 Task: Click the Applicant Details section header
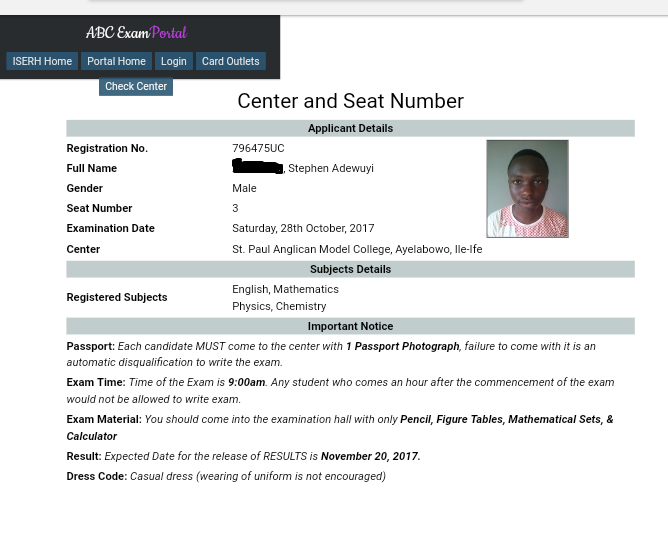(x=350, y=128)
